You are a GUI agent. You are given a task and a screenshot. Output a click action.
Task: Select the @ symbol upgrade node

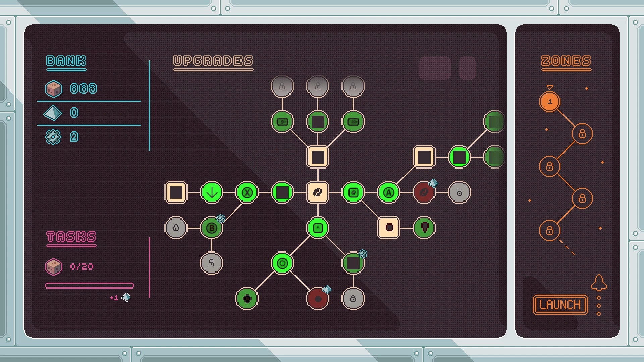pyautogui.click(x=353, y=192)
